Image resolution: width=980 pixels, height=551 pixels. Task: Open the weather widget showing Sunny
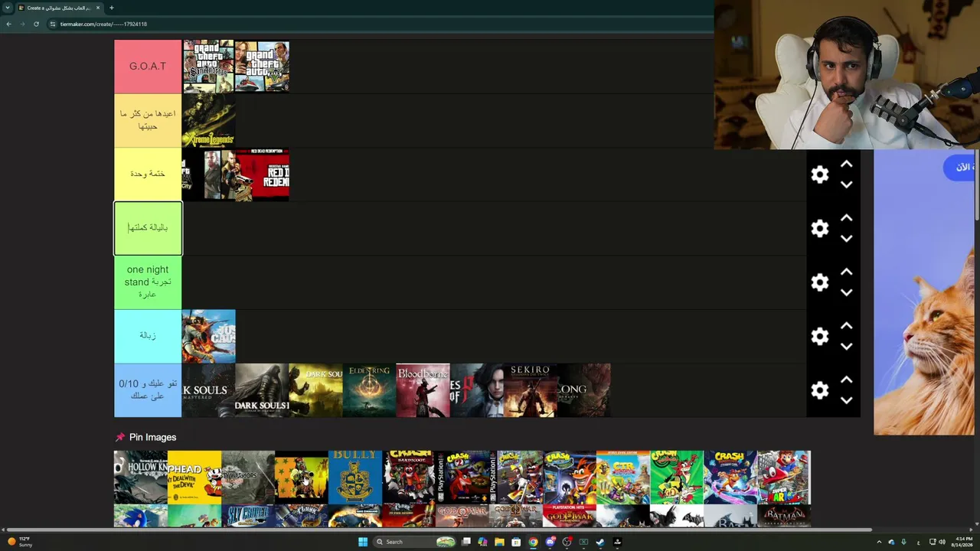19,542
